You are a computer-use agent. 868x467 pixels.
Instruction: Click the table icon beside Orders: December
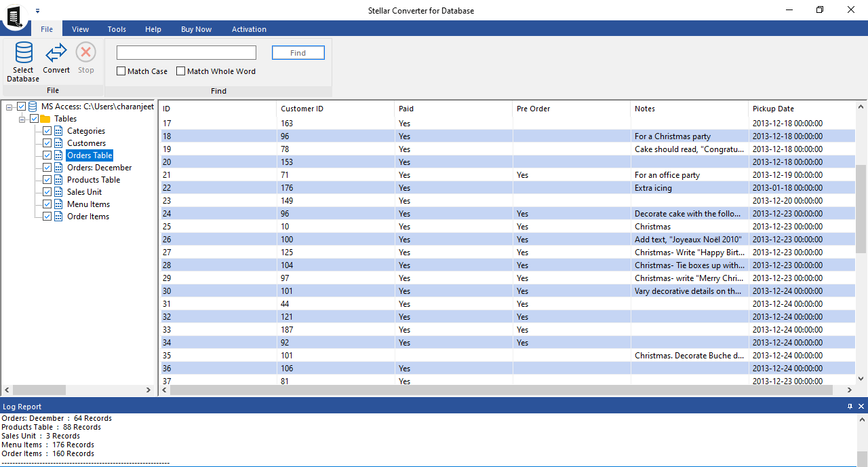click(x=58, y=168)
